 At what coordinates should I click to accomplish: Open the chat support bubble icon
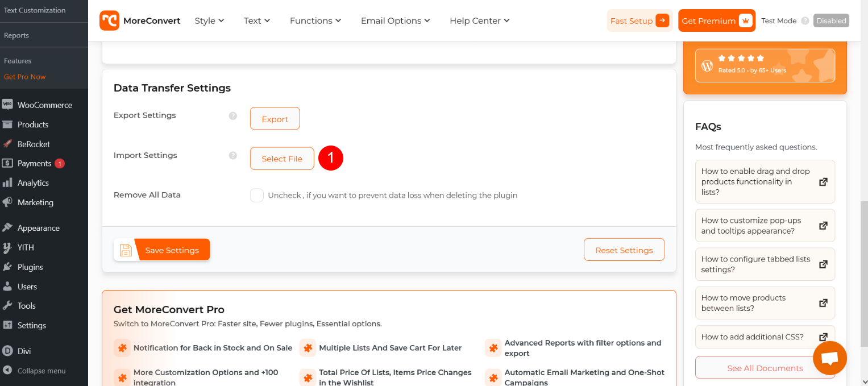830,358
